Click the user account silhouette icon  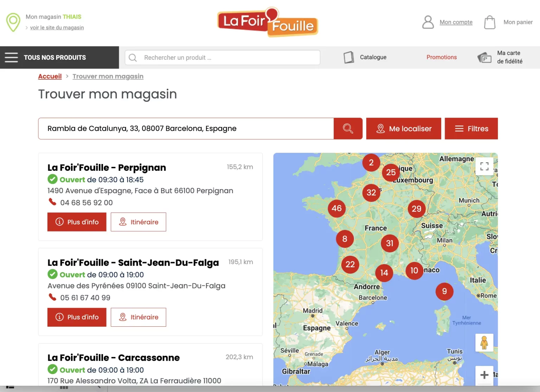pos(428,22)
